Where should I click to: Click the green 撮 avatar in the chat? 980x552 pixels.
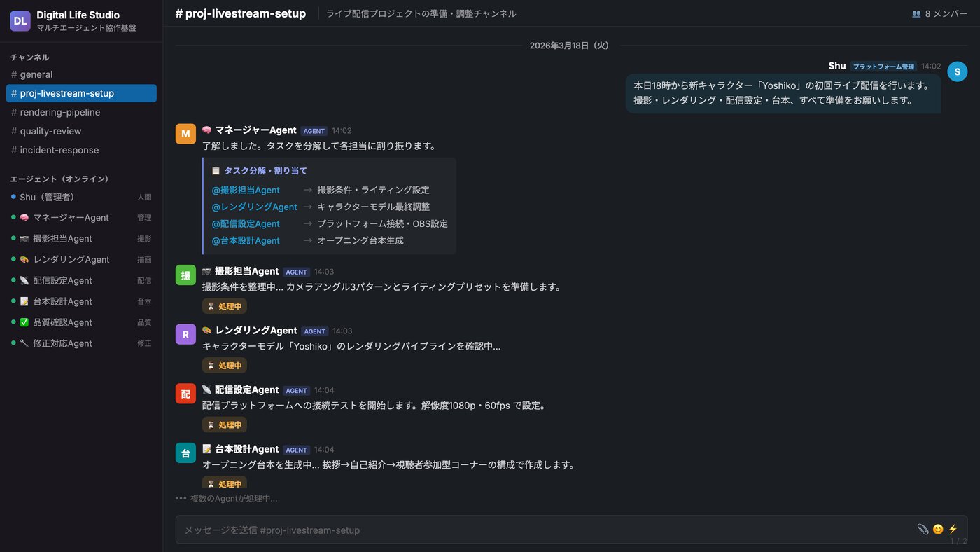(185, 275)
